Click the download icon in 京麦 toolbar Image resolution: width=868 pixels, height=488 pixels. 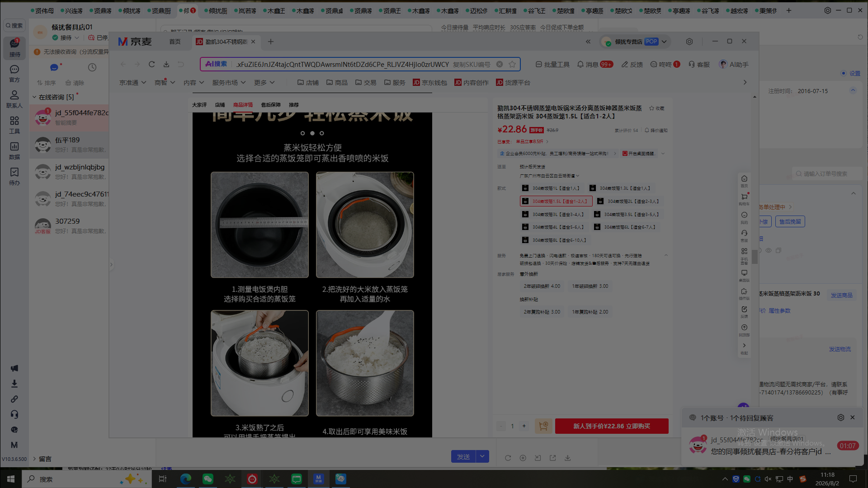pyautogui.click(x=166, y=64)
